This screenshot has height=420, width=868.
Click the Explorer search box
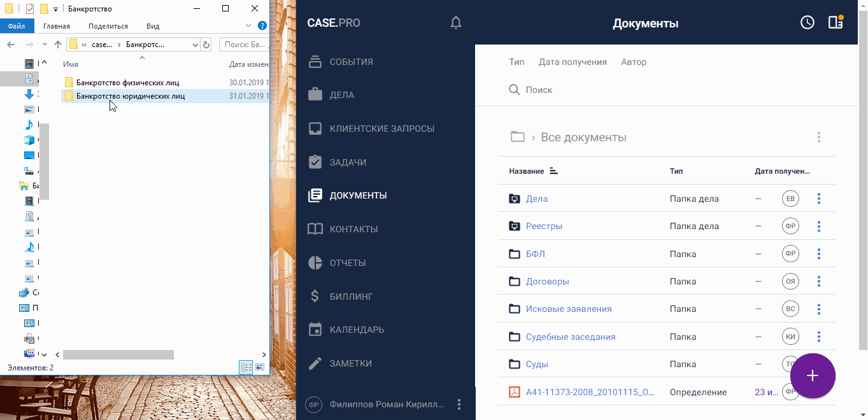244,45
